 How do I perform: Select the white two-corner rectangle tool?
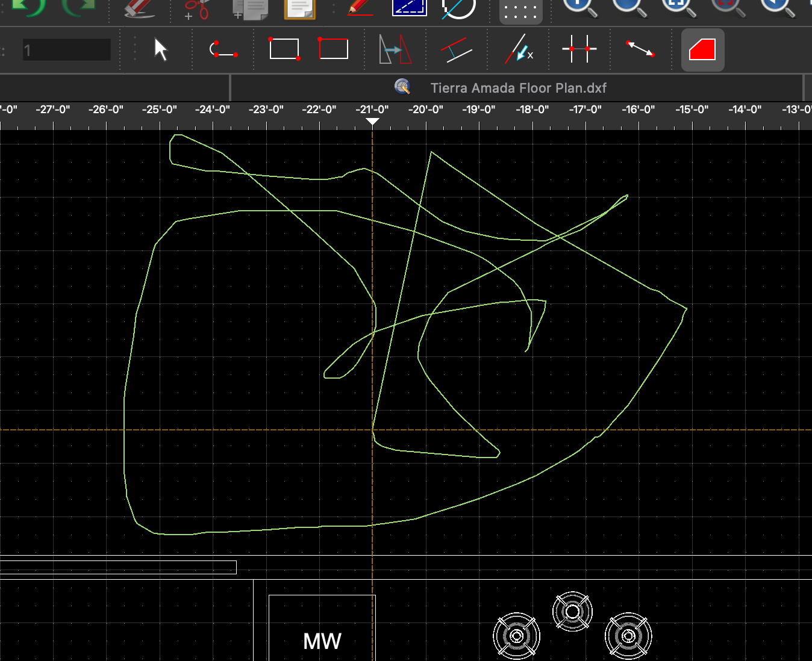point(284,49)
